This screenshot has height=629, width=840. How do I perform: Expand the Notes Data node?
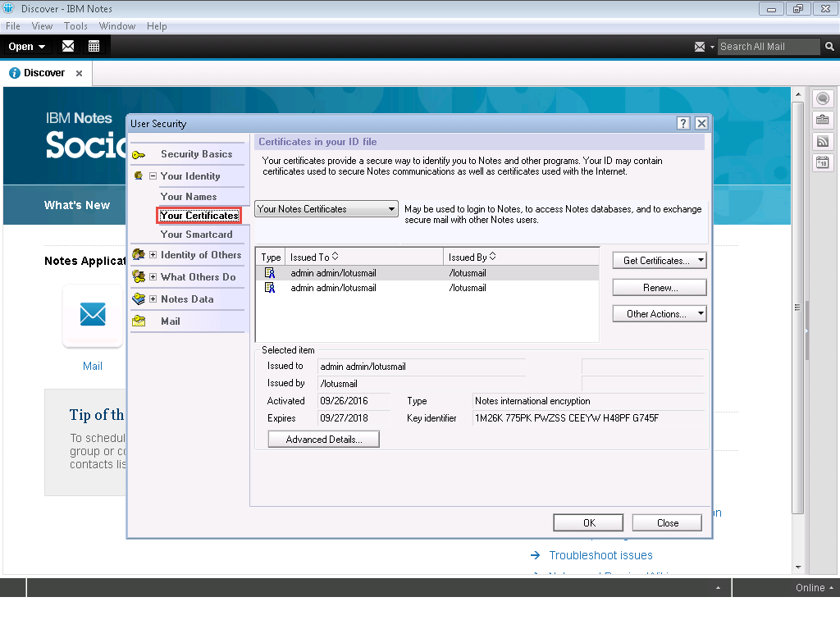click(153, 299)
